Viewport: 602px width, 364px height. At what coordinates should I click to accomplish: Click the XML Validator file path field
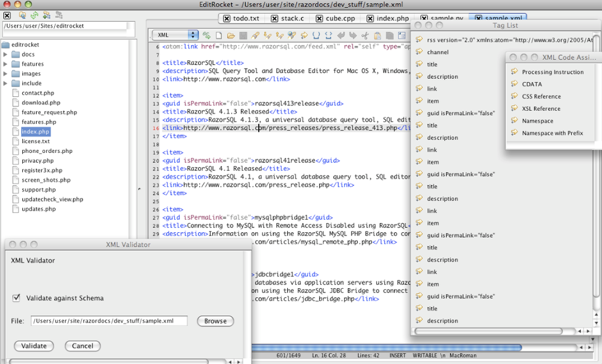[109, 321]
